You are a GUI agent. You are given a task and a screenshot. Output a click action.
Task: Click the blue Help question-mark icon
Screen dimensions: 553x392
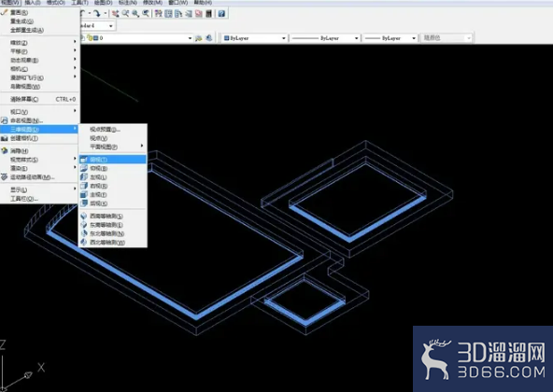(221, 13)
